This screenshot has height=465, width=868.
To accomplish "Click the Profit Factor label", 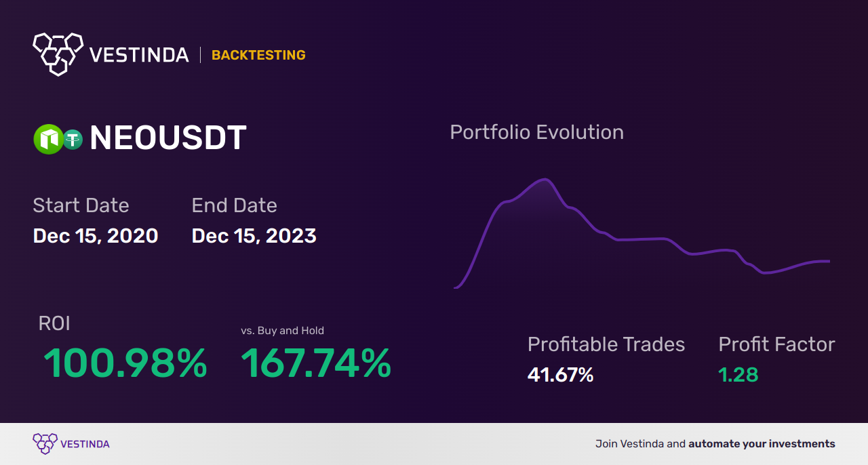I will click(776, 344).
